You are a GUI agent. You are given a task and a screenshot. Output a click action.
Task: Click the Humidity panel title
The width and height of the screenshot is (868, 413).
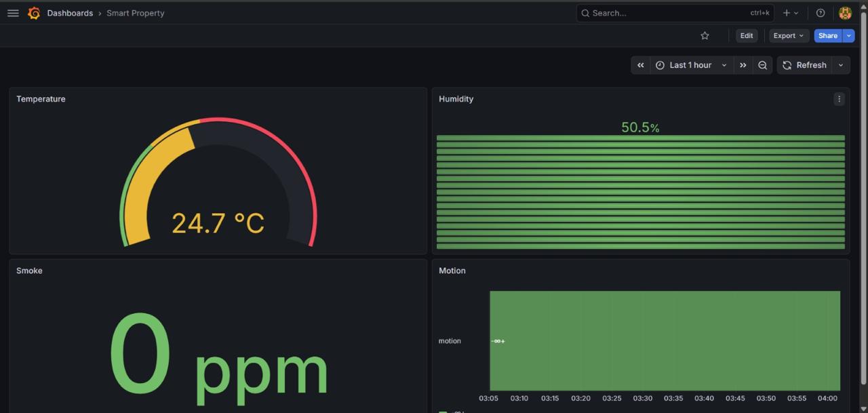[x=456, y=99]
